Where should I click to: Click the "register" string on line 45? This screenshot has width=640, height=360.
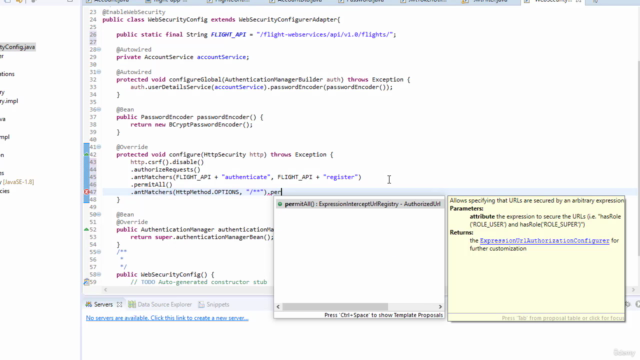[x=340, y=177]
